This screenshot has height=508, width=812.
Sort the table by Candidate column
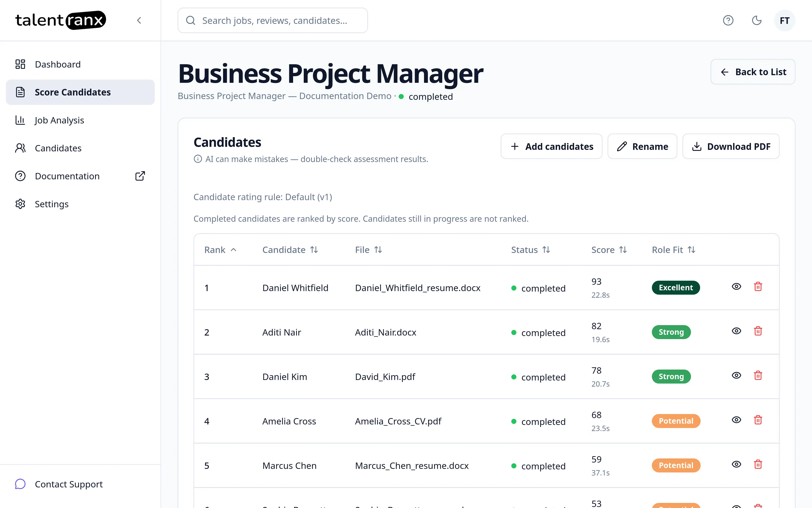290,250
